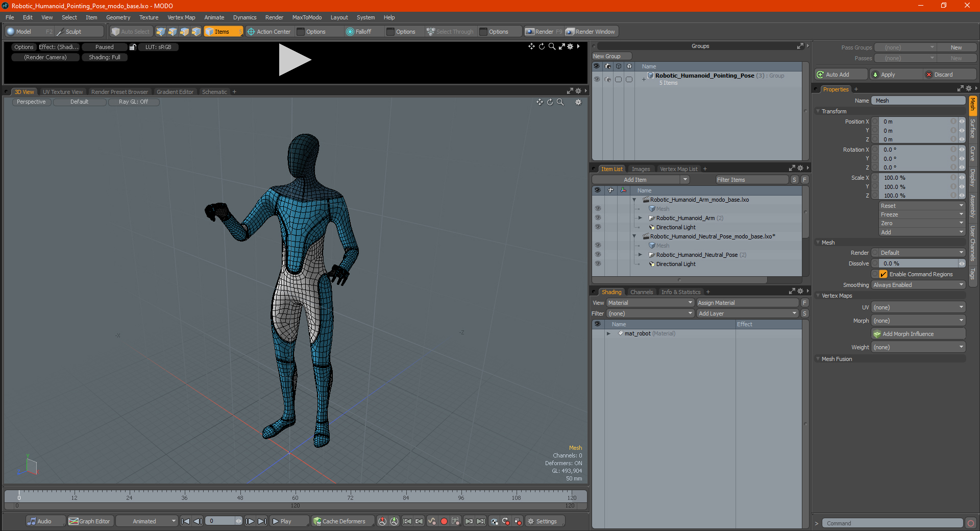Click Assign Material button
The height and width of the screenshot is (531, 980).
click(x=747, y=303)
